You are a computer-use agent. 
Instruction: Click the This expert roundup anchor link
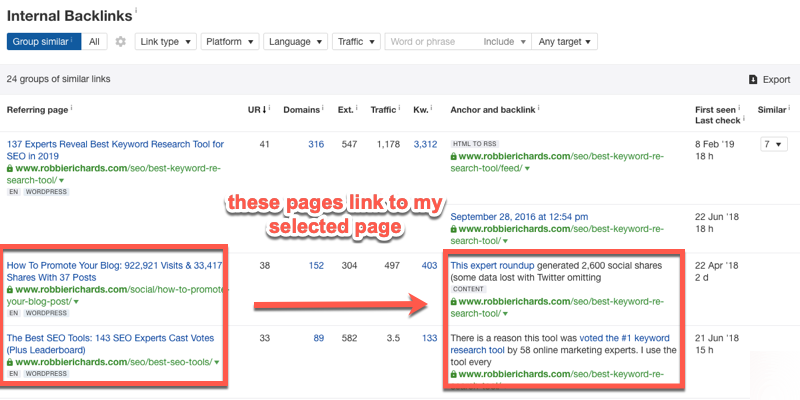click(x=492, y=266)
